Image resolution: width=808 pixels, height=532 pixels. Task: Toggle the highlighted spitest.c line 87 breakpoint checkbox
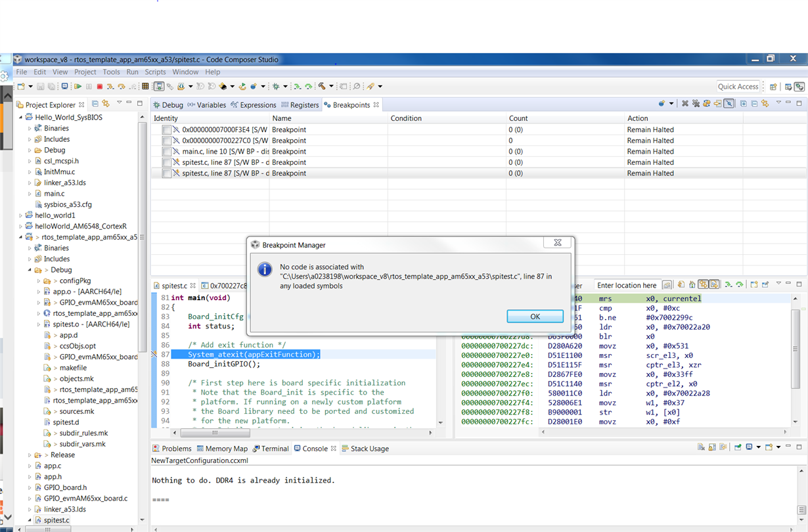click(167, 173)
